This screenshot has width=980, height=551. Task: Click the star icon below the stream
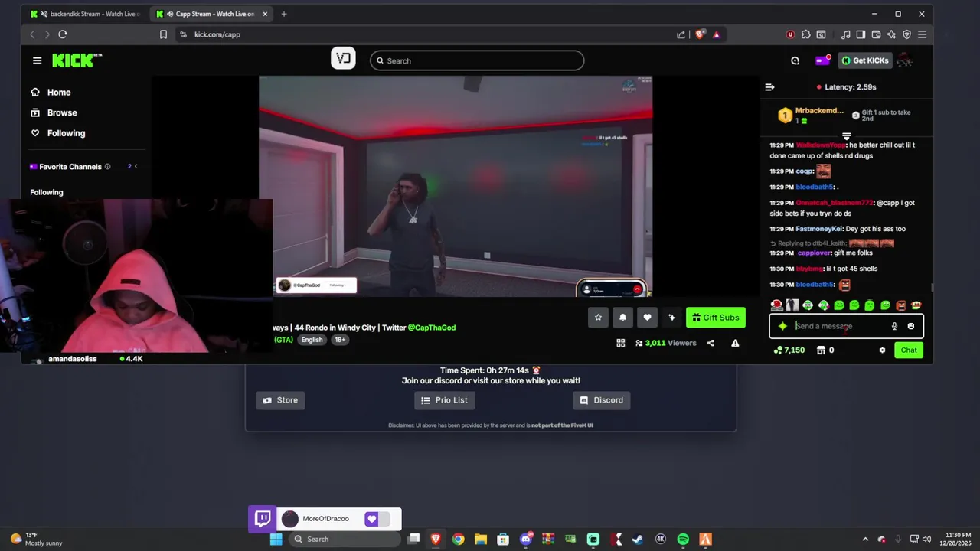598,318
